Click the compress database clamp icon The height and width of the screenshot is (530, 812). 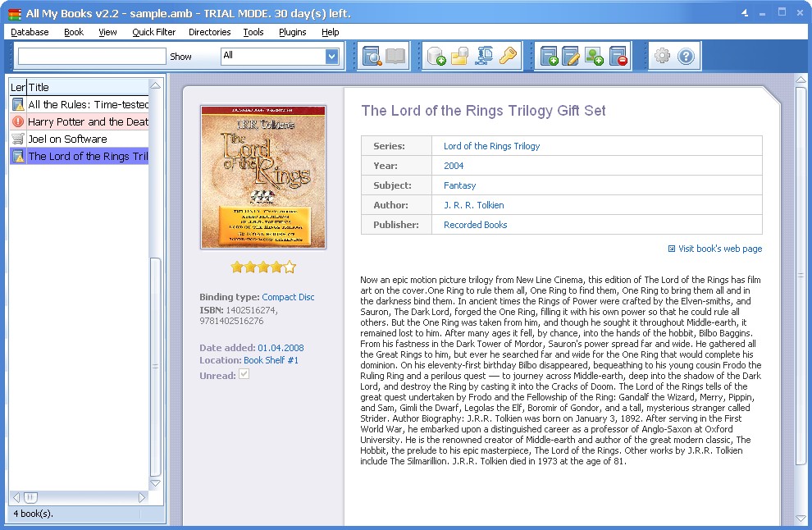tap(484, 56)
